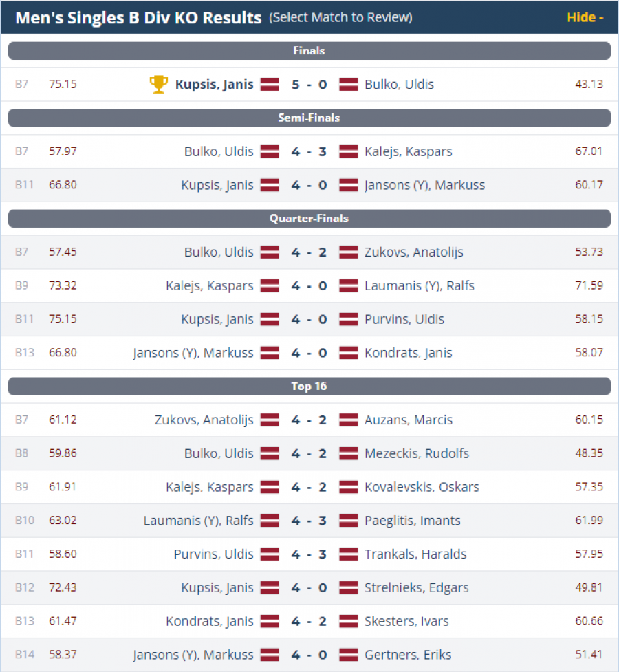This screenshot has width=619, height=672.
Task: Click the Men's Singles B Div KO Results title
Action: pos(138,17)
